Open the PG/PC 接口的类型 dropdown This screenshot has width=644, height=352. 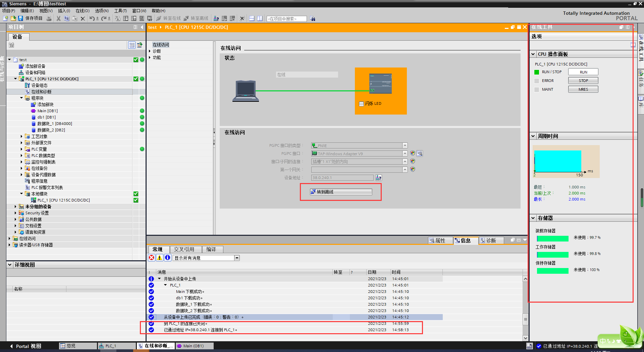(x=405, y=145)
